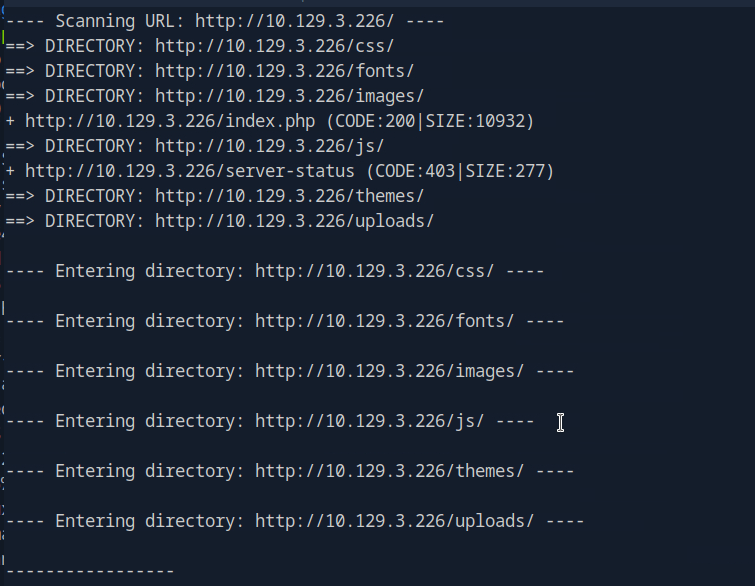Click the js/ URL in Entering directory line

370,421
